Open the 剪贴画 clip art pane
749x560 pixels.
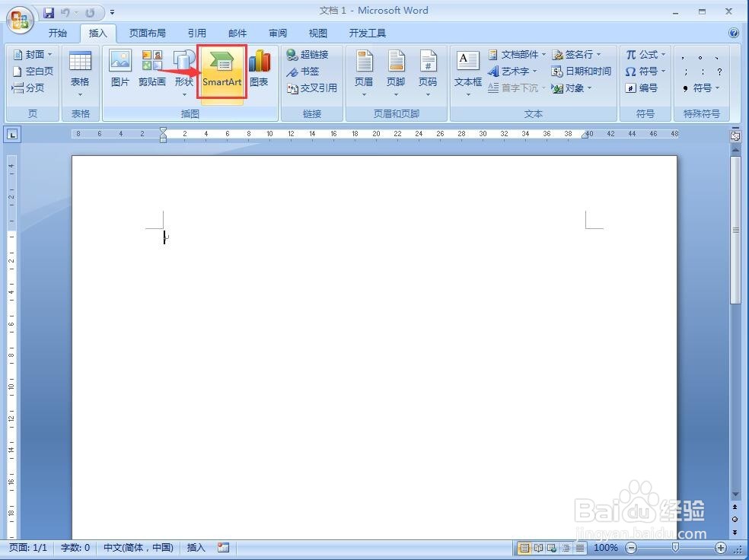click(x=152, y=69)
